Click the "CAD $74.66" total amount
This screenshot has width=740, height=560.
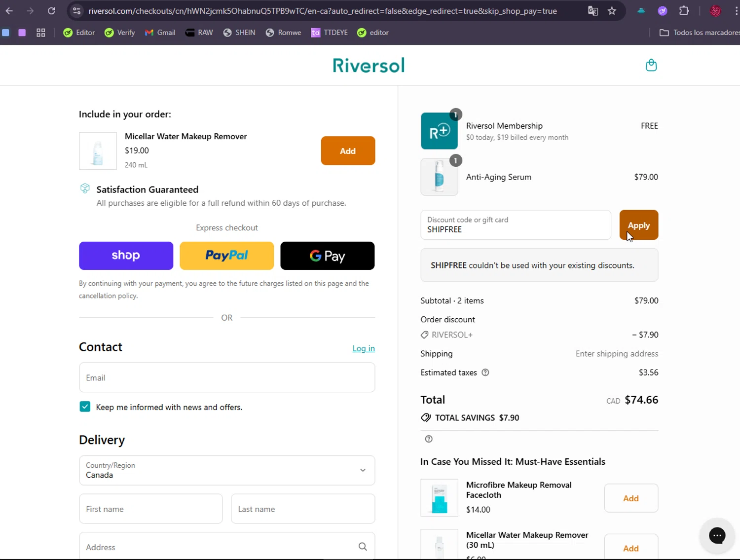(x=632, y=400)
